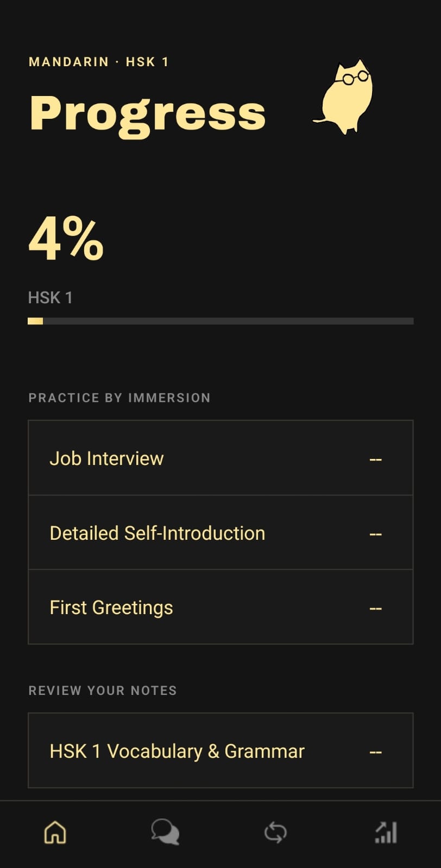
Task: Tap the dashes score beside Job Interview
Action: (376, 459)
